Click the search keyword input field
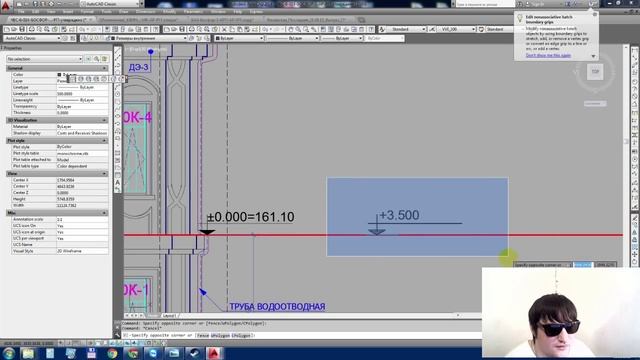Image resolution: width=640 pixels, height=360 pixels. click(x=484, y=4)
